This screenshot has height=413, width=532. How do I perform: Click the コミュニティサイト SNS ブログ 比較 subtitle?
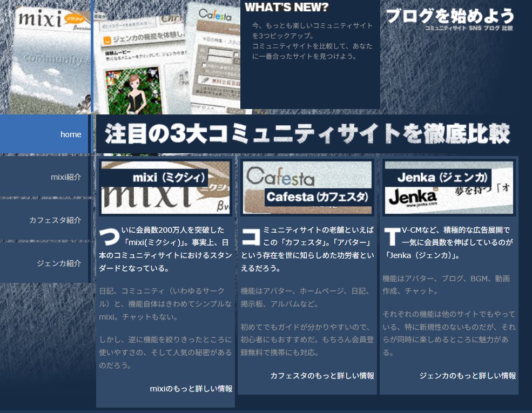pos(469,28)
